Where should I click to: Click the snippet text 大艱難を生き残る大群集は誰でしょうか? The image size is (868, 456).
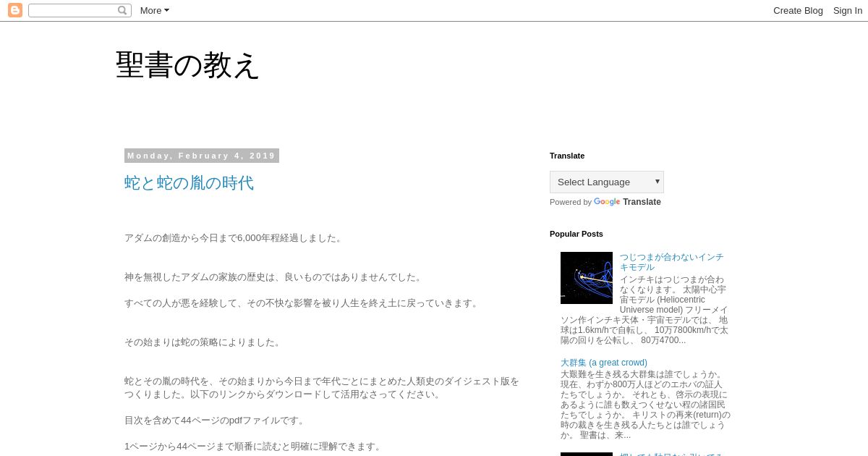645,405
